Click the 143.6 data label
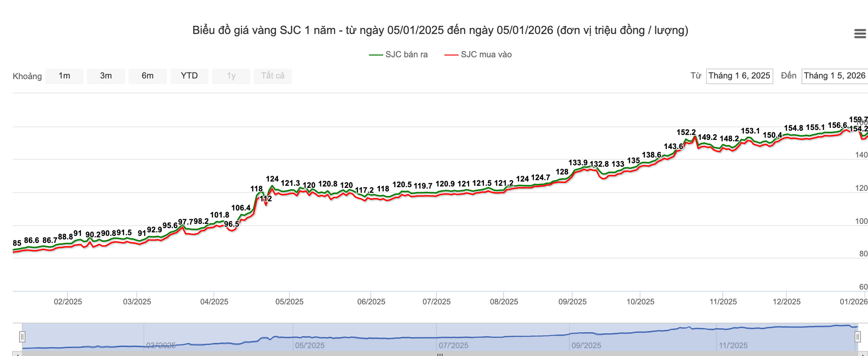This screenshot has width=868, height=356. tap(673, 147)
